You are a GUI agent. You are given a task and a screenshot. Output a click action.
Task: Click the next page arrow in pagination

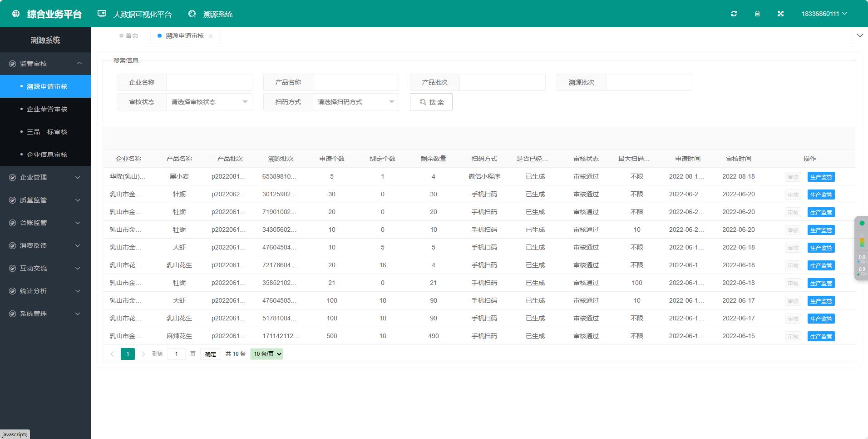(143, 354)
